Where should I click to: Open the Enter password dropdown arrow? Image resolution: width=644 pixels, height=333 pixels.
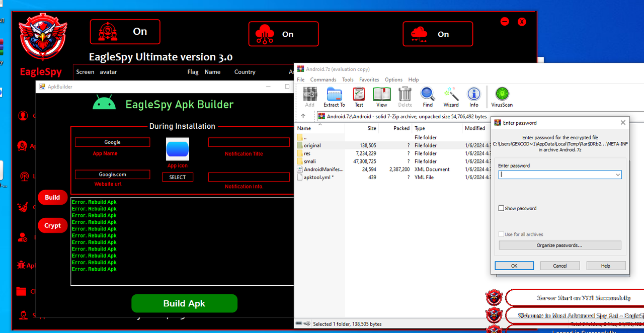618,175
